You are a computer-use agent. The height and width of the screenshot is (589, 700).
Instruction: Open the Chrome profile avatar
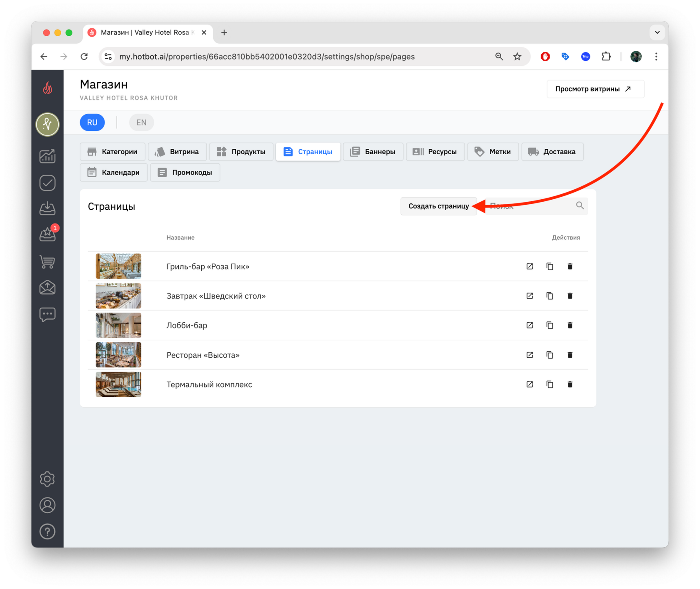click(636, 57)
